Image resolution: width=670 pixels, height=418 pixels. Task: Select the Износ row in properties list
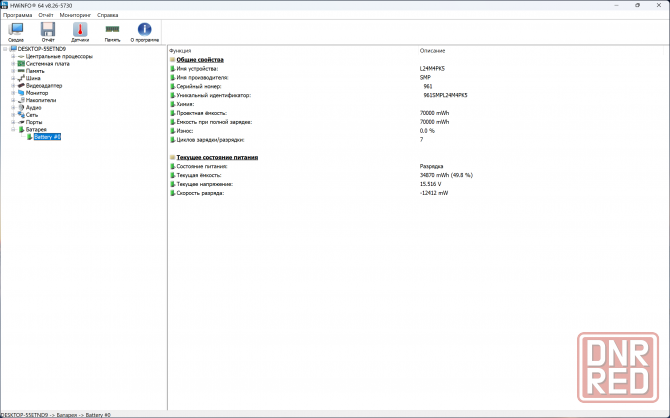pyautogui.click(x=184, y=130)
